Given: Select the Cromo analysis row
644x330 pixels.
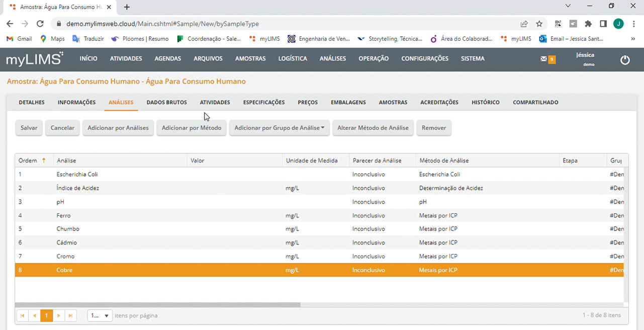Looking at the screenshot, I should [319, 256].
